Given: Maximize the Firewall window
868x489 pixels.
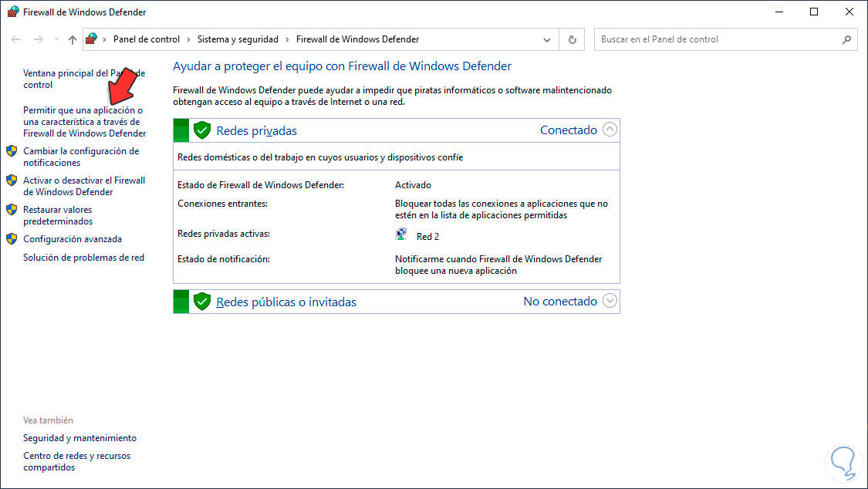Looking at the screenshot, I should click(814, 12).
